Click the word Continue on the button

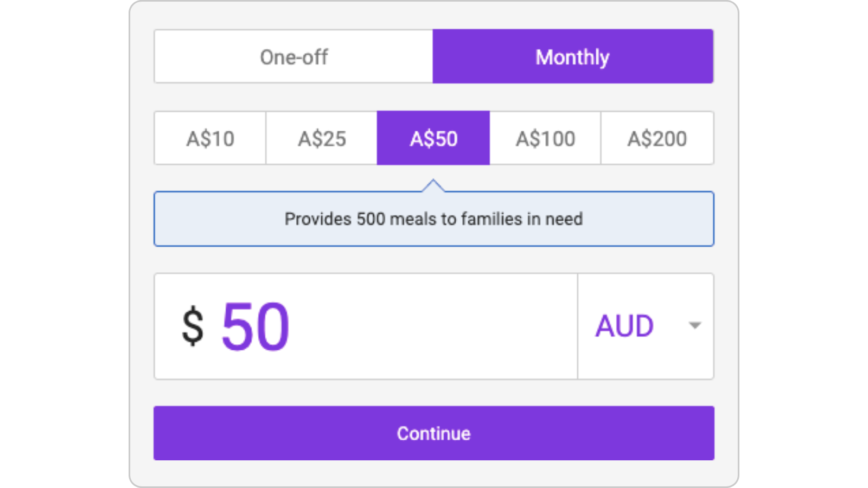(x=433, y=433)
